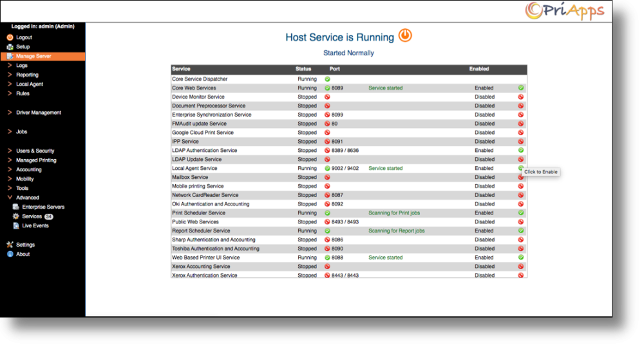Click the Services count badge 34
Image resolution: width=644 pixels, height=349 pixels.
pyautogui.click(x=49, y=216)
